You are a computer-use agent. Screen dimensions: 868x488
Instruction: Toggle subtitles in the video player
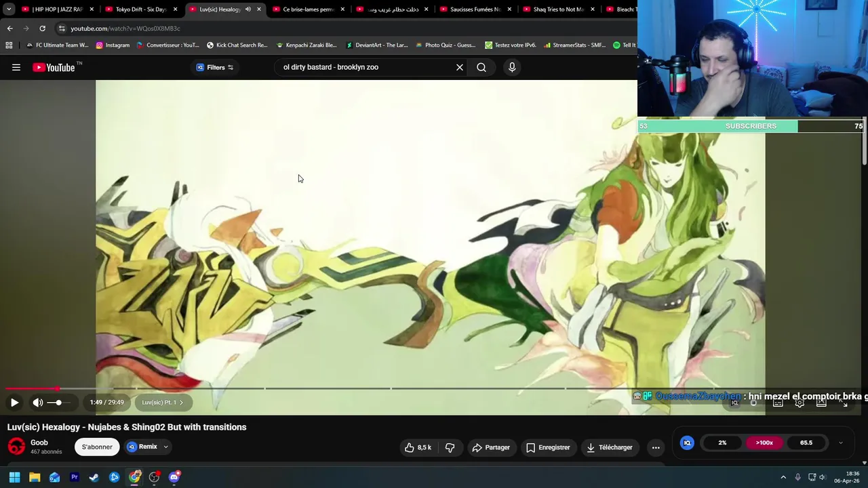coord(778,403)
